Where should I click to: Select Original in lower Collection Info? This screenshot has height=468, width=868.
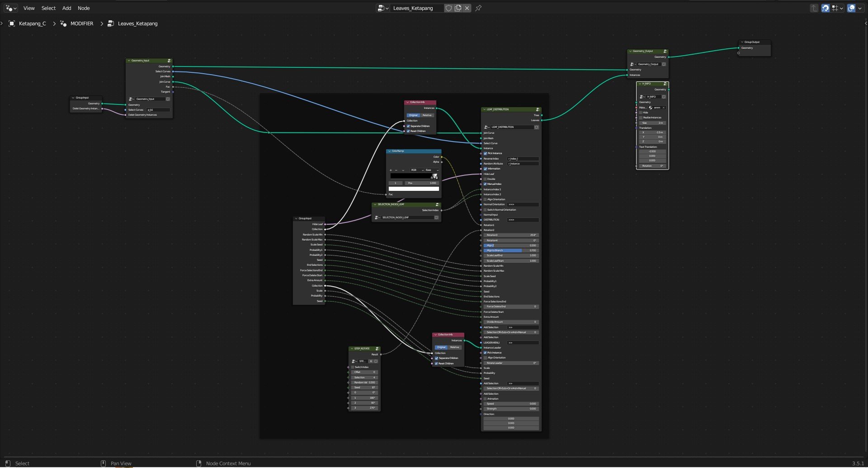click(x=441, y=347)
